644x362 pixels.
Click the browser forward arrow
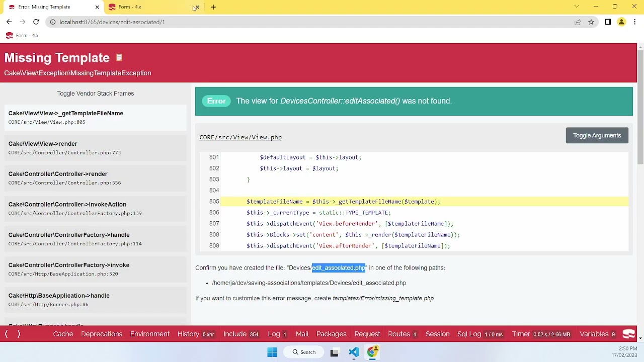click(23, 22)
